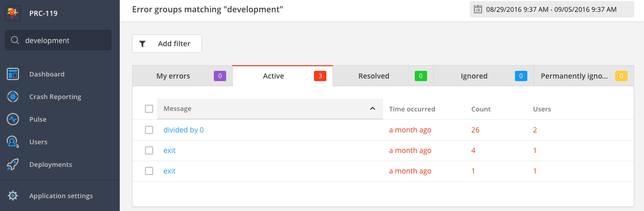Click the PRC-119 application logo icon
Screen dimensions: 644x211
tap(13, 13)
